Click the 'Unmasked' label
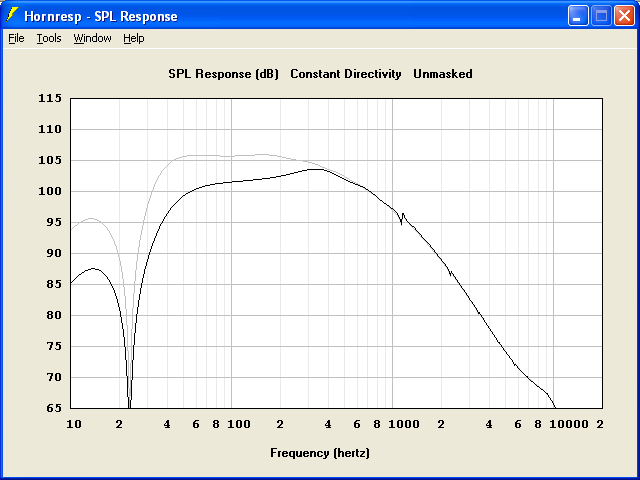 pyautogui.click(x=443, y=74)
